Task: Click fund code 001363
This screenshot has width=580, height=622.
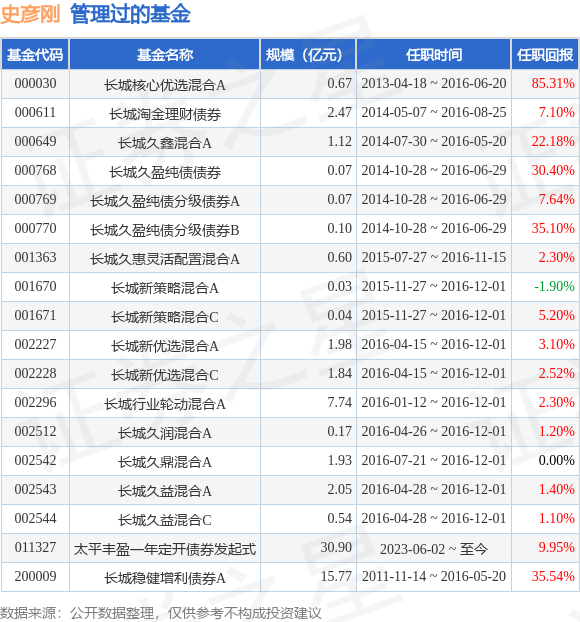Action: coord(35,257)
